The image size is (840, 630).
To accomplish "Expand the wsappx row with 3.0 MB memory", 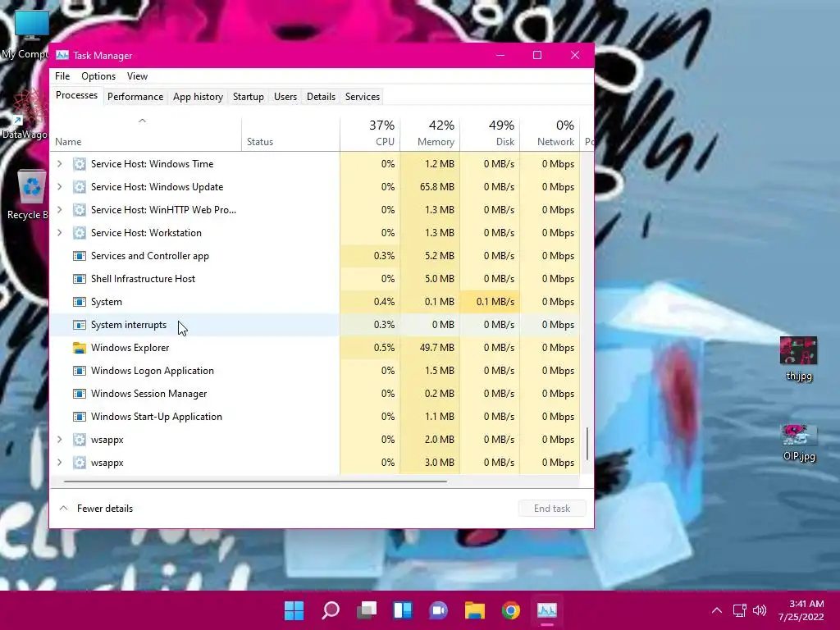I will [x=59, y=463].
